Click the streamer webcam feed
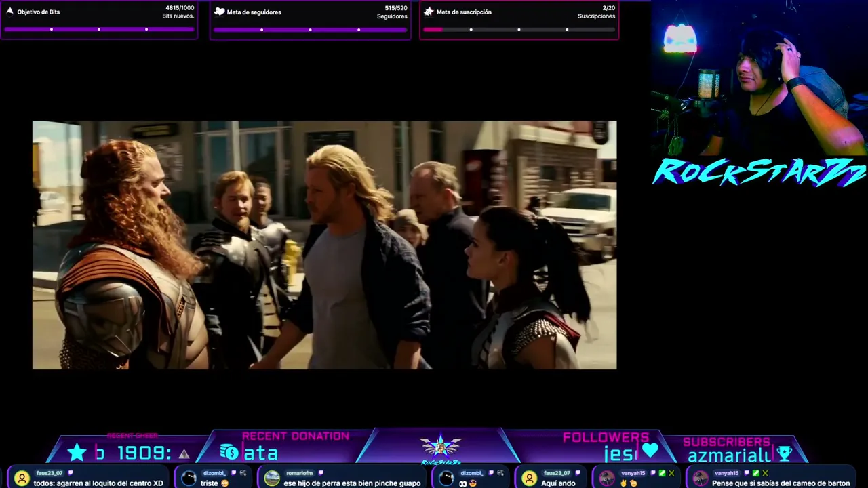Screen dimensions: 868x488 (x=759, y=78)
